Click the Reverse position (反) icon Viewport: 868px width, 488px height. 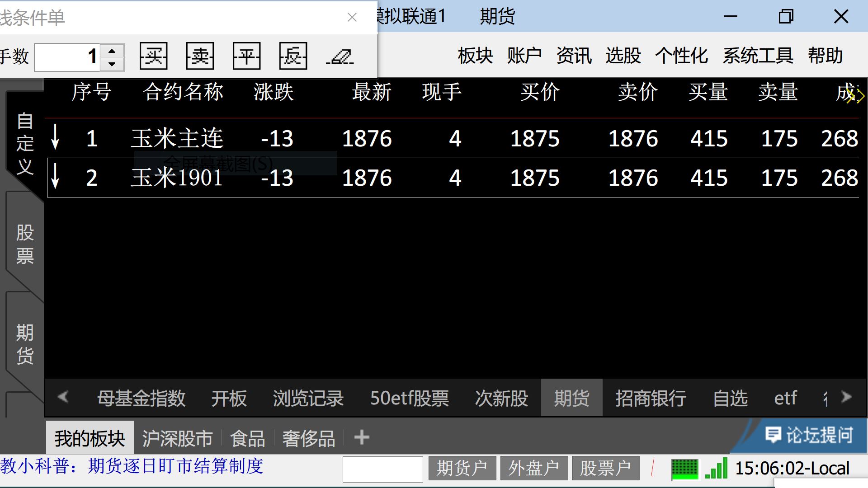293,56
